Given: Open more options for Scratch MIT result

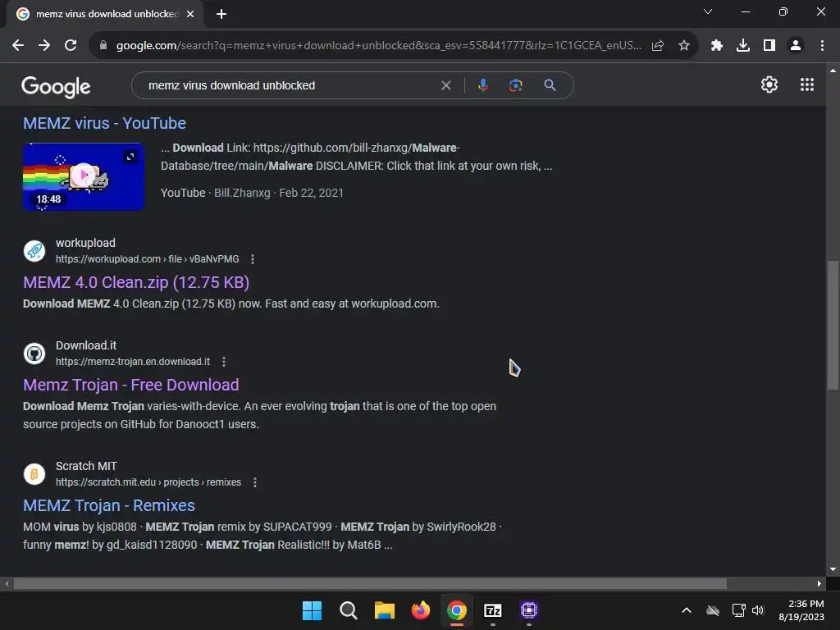Looking at the screenshot, I should pyautogui.click(x=255, y=482).
